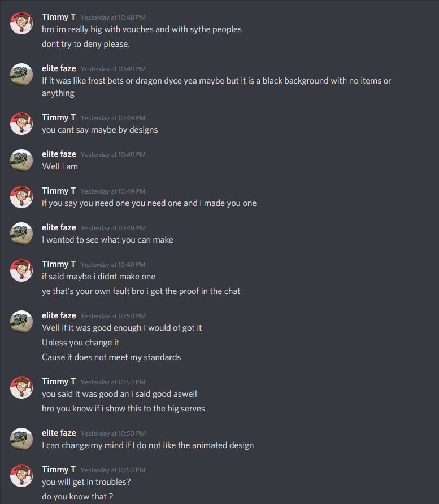Click elite faze username above 'Well I am'

pos(59,154)
